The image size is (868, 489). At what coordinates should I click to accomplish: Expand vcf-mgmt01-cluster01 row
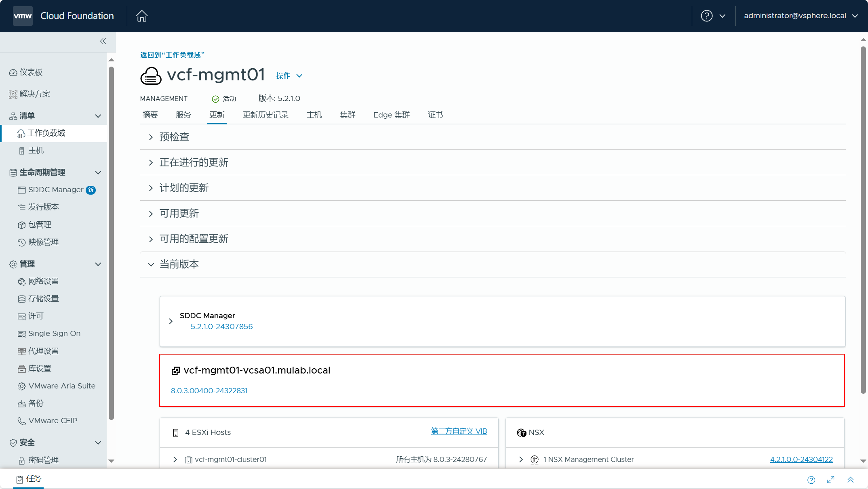(x=175, y=460)
